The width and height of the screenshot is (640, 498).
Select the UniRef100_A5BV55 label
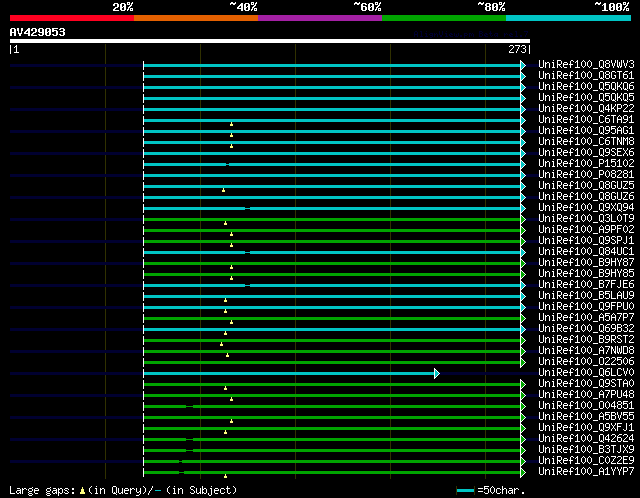586,417
